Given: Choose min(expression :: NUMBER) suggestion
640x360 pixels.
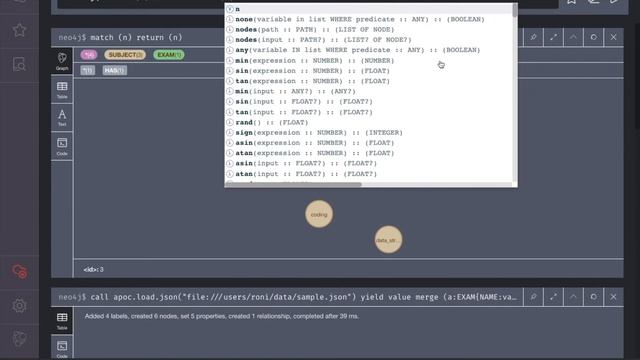Looking at the screenshot, I should [369, 60].
